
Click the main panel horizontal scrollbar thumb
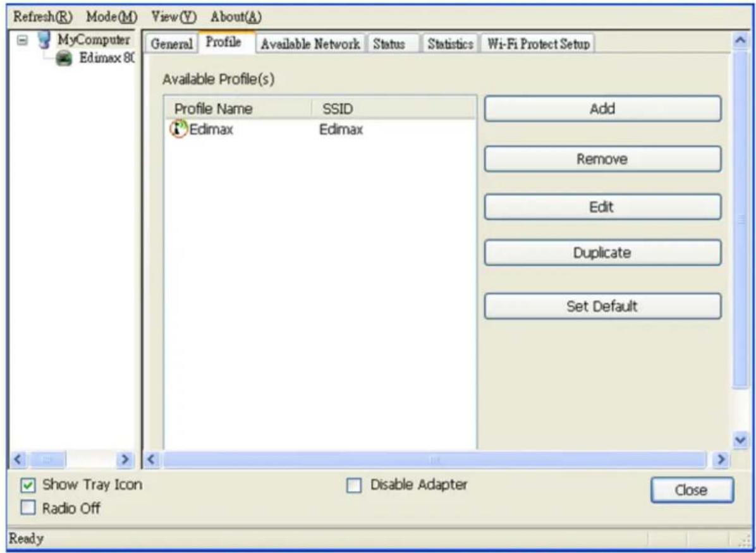(434, 459)
